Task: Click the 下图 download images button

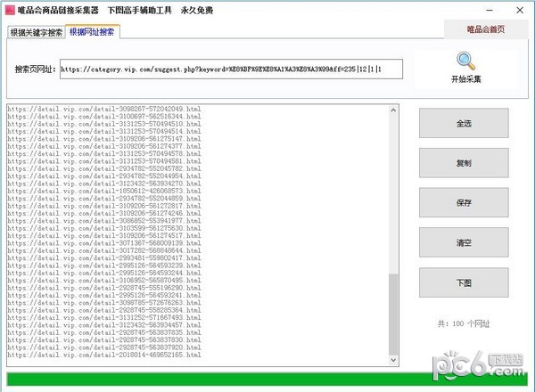Action: click(464, 282)
